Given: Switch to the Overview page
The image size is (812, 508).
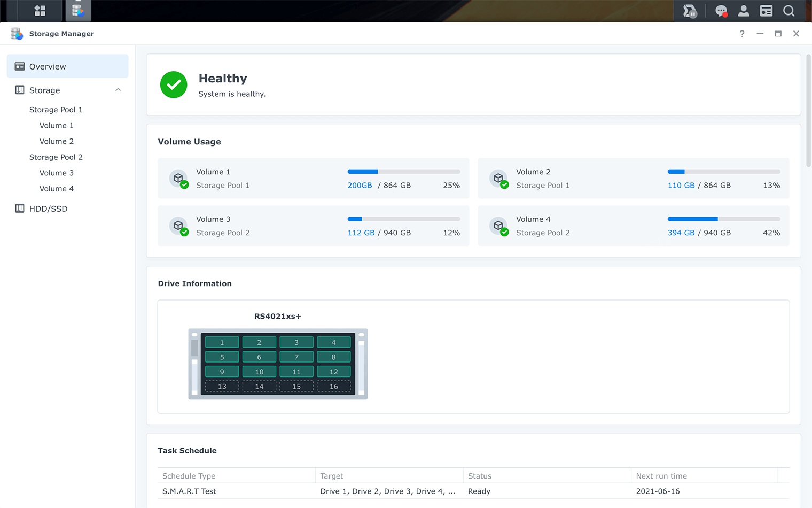Looking at the screenshot, I should coord(47,66).
